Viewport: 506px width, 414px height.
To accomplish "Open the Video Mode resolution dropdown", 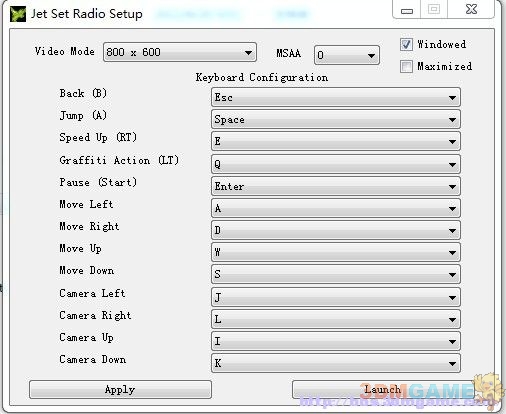I will (180, 52).
